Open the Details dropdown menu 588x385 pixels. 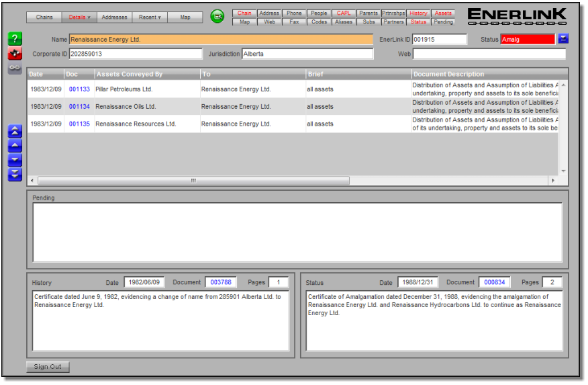point(79,17)
